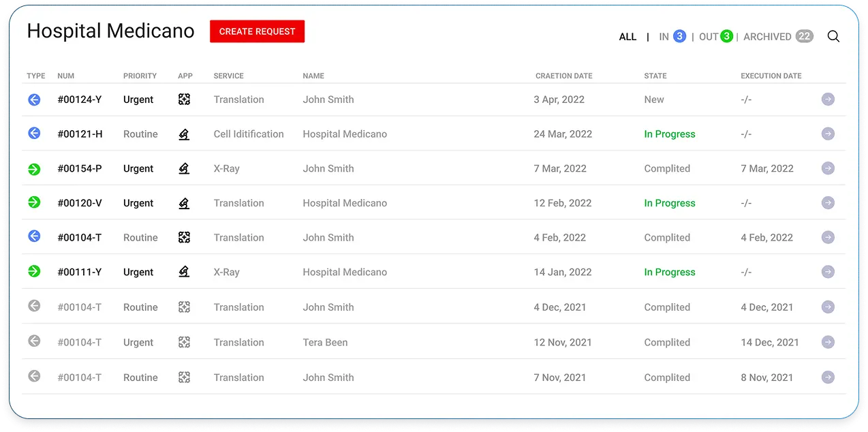
Task: Switch to the ALL requests tab
Action: [627, 37]
